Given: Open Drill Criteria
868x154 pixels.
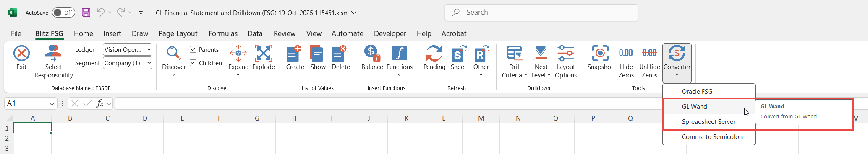Looking at the screenshot, I should click(515, 62).
